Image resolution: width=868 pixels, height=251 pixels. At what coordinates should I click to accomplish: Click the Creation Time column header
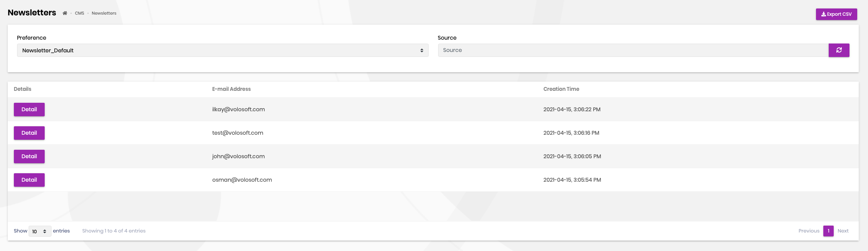click(561, 89)
